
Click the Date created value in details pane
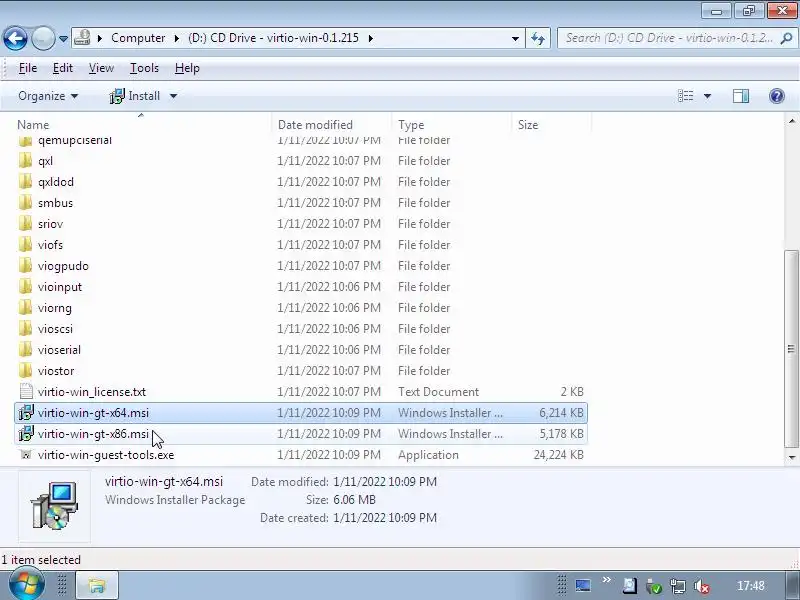385,518
